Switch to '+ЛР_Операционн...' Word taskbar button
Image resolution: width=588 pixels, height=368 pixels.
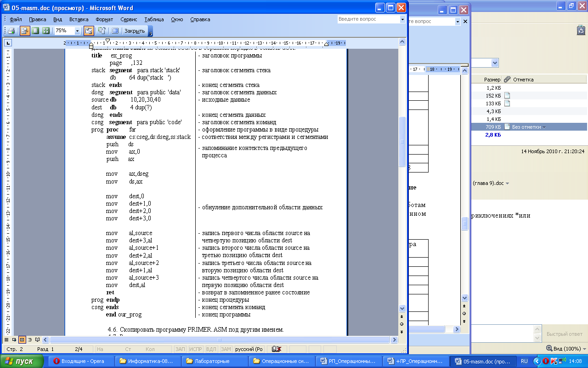(416, 361)
